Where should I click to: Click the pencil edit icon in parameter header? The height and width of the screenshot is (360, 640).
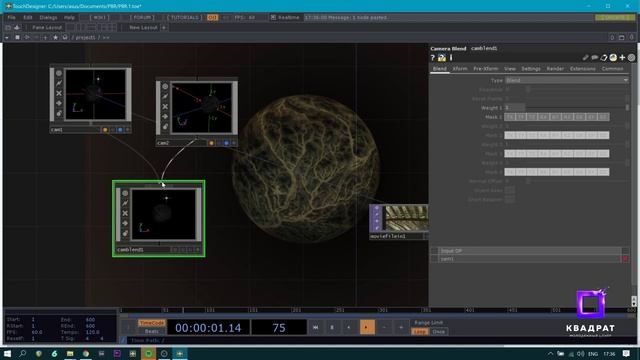coord(585,58)
